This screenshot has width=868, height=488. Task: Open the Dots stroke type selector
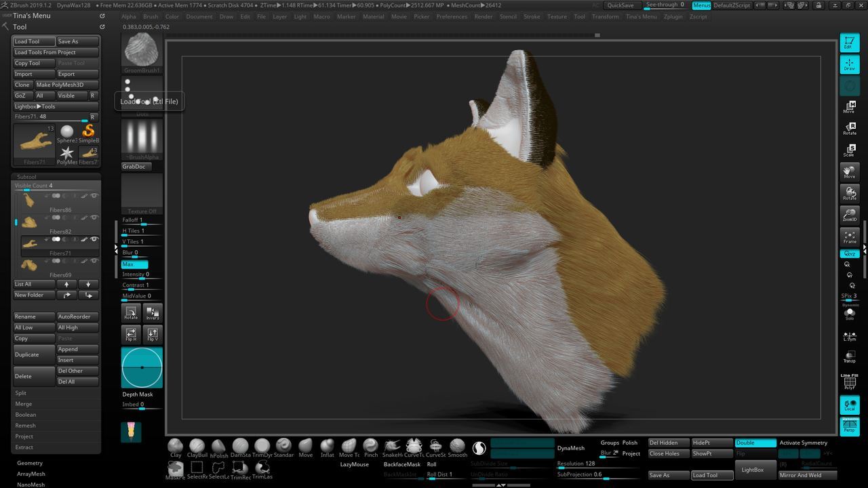[142, 96]
